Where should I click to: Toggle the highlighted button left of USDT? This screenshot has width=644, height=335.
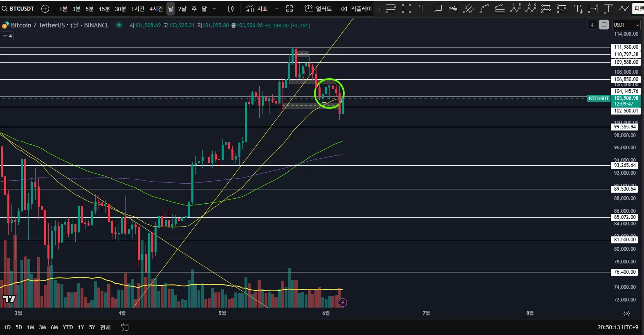tap(604, 25)
